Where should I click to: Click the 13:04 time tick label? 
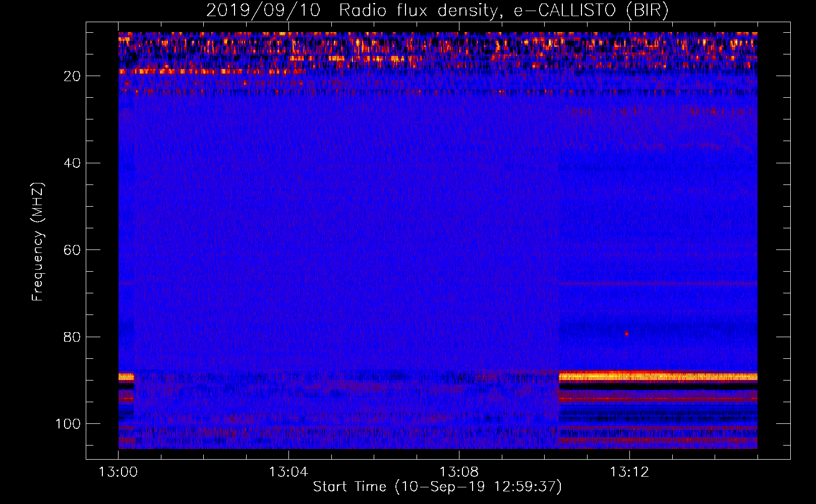[x=288, y=472]
